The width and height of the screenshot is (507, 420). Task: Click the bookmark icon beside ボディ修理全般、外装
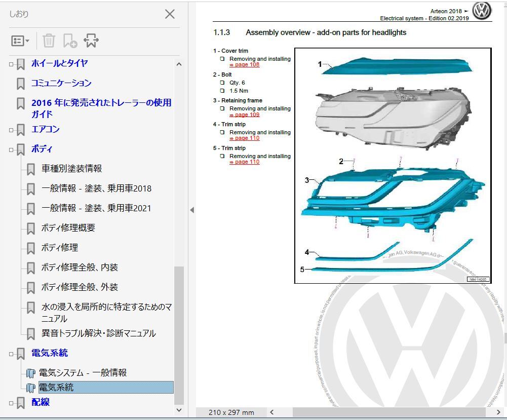point(31,288)
